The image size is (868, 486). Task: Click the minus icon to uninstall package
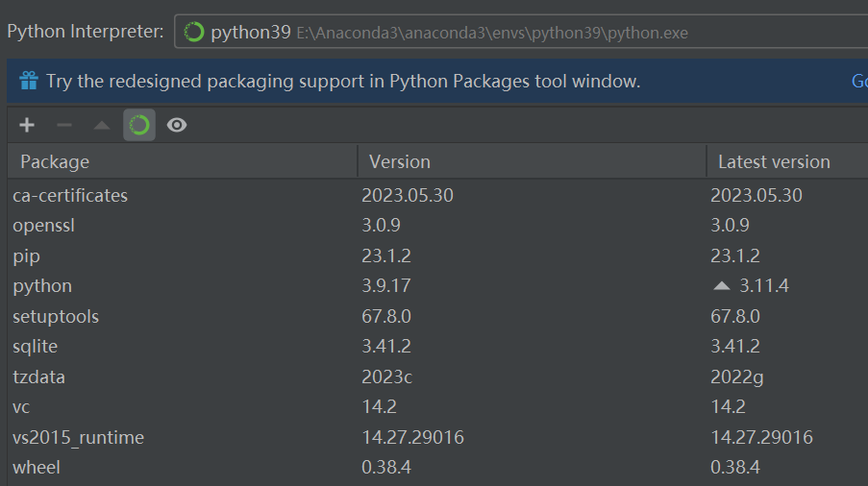(x=64, y=125)
